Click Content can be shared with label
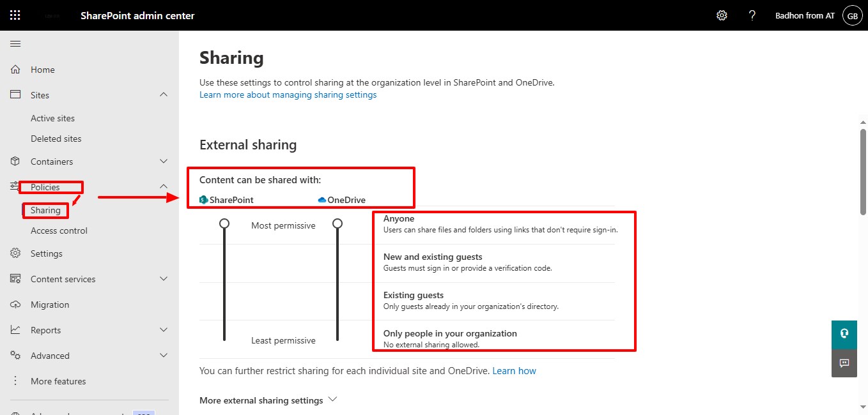 coord(260,180)
